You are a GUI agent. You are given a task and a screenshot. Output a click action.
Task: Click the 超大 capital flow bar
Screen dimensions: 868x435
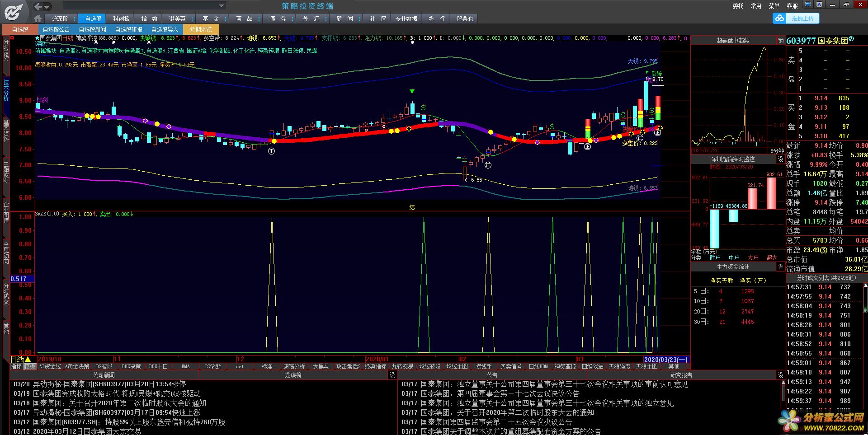tap(772, 193)
